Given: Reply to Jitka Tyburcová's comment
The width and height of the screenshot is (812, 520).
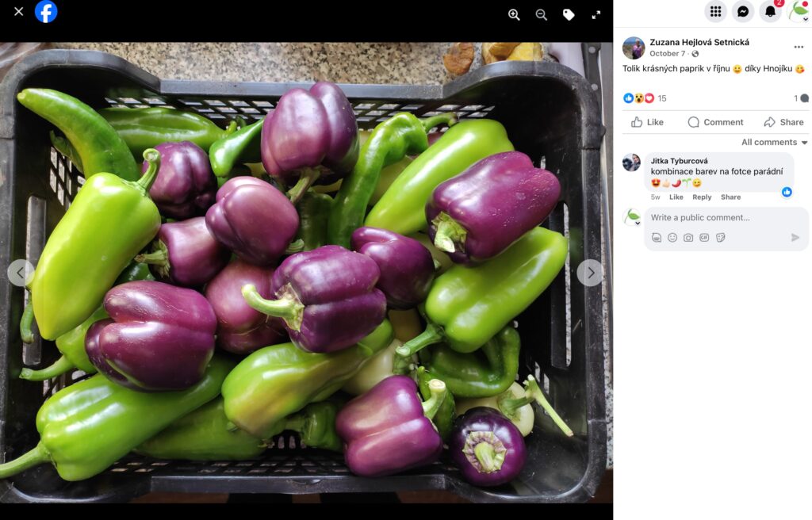Looking at the screenshot, I should 702,197.
